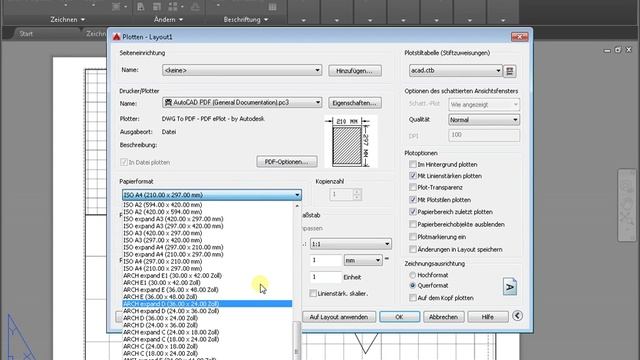The width and height of the screenshot is (640, 360).
Task: Confirm plot with OK button
Action: click(x=399, y=317)
